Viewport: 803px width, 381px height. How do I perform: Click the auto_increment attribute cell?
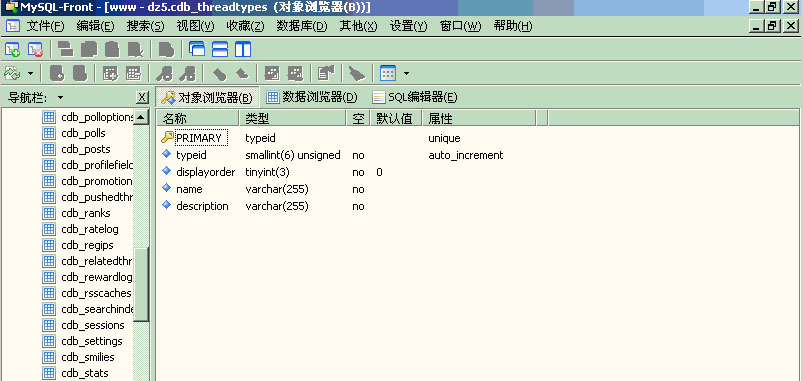466,155
